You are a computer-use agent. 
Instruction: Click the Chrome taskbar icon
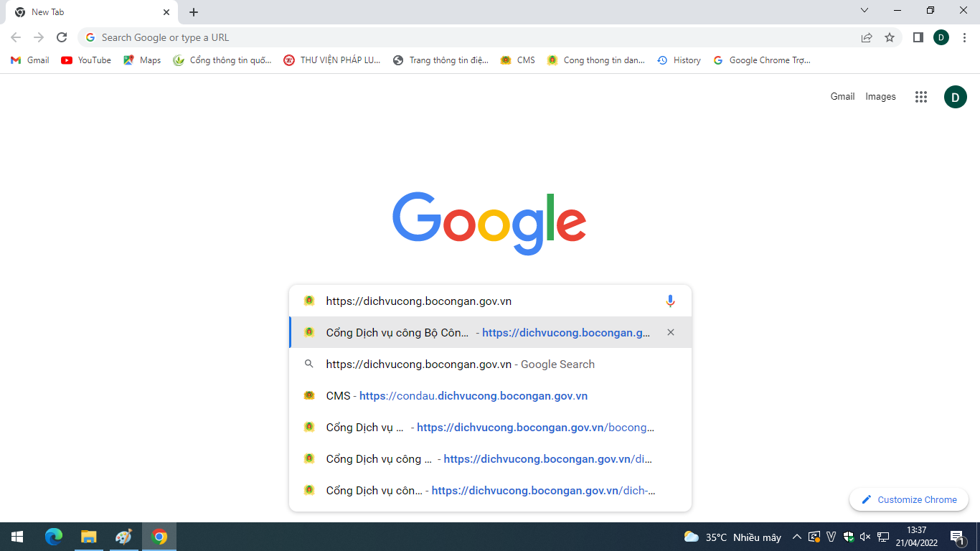[159, 537]
